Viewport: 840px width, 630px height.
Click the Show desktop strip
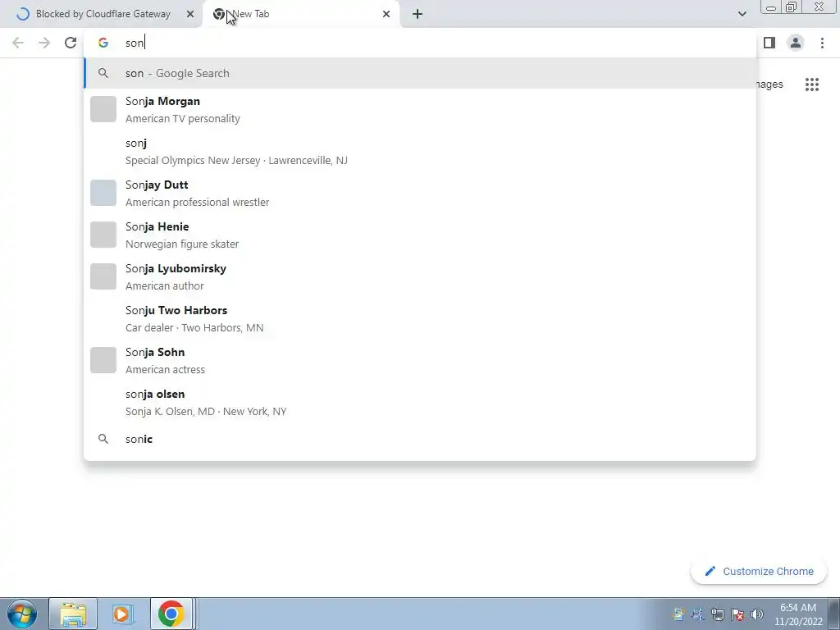[x=834, y=614]
